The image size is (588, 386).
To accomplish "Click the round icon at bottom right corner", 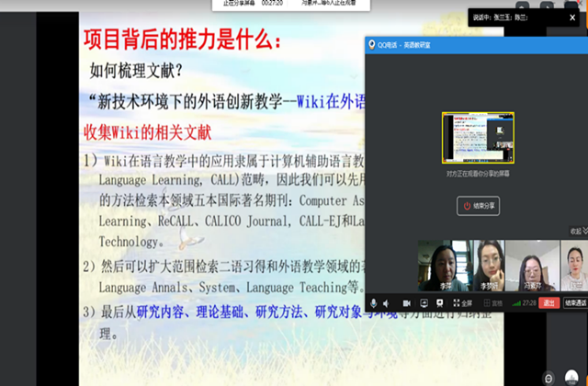I will (548, 377).
